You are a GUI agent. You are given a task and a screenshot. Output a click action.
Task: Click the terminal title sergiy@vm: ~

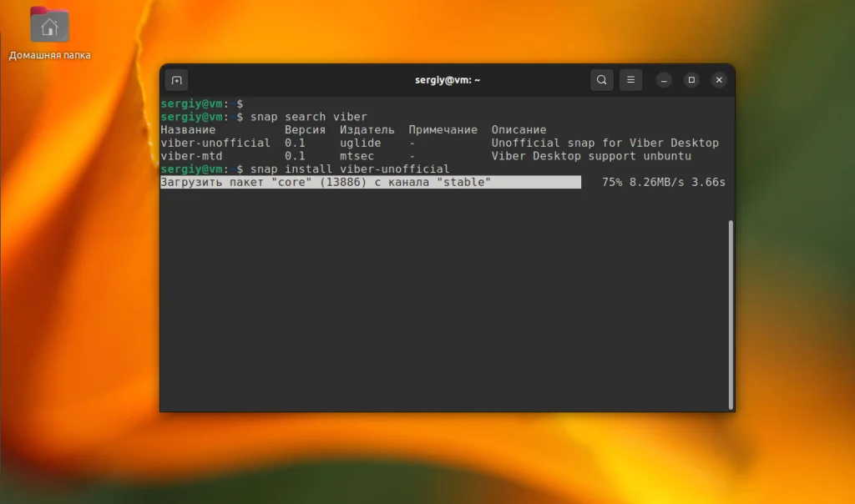point(448,80)
